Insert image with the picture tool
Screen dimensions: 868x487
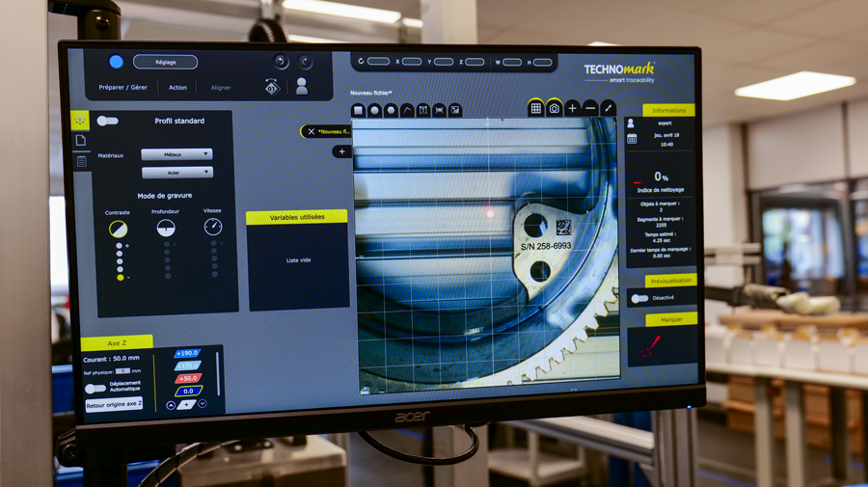click(x=455, y=111)
